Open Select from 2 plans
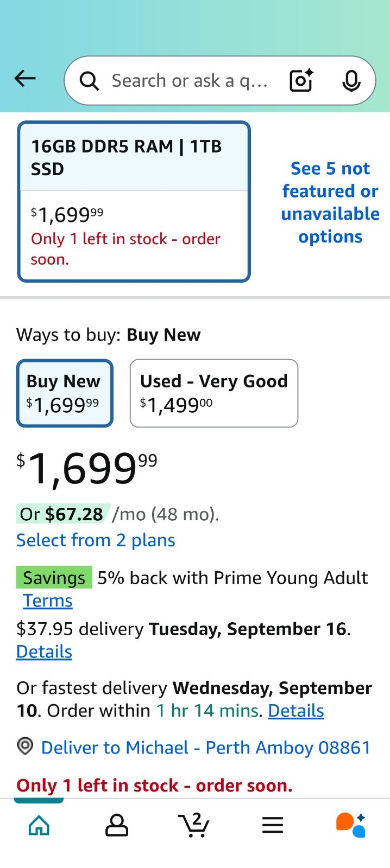Image resolution: width=390 pixels, height=868 pixels. 96,540
